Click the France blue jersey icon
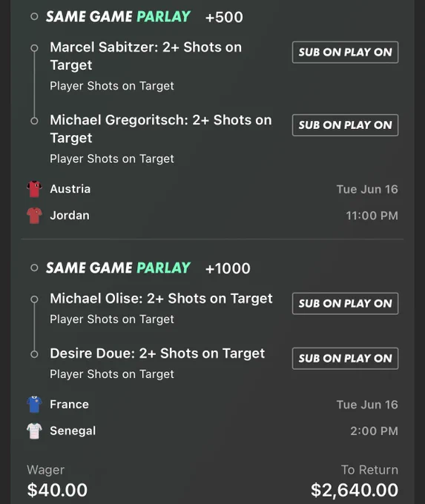Screen dimensions: 425x504 pos(34,405)
